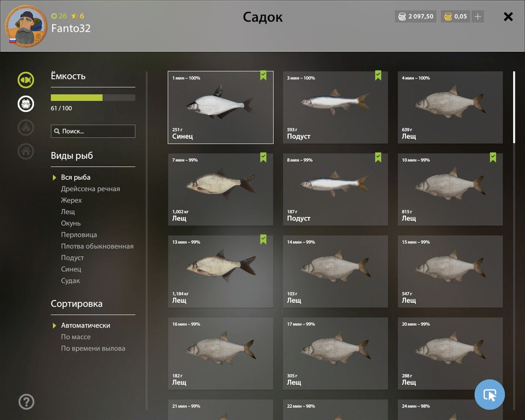Filter fish list by Жерех
525x420 pixels.
point(71,200)
